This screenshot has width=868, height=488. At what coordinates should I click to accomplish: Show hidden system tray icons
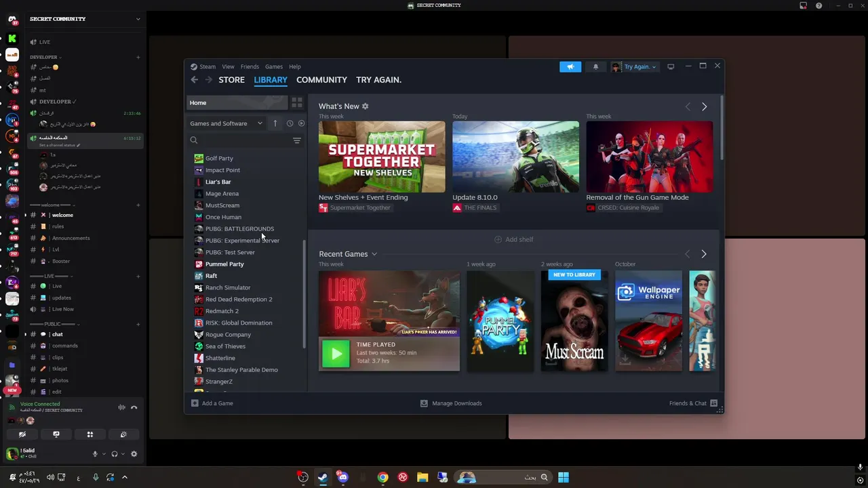pyautogui.click(x=124, y=477)
